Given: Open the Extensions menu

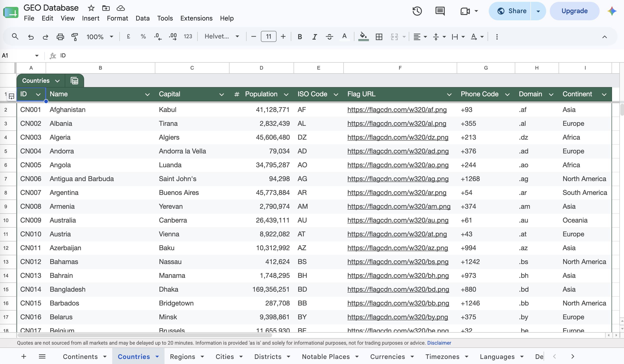Looking at the screenshot, I should (196, 18).
